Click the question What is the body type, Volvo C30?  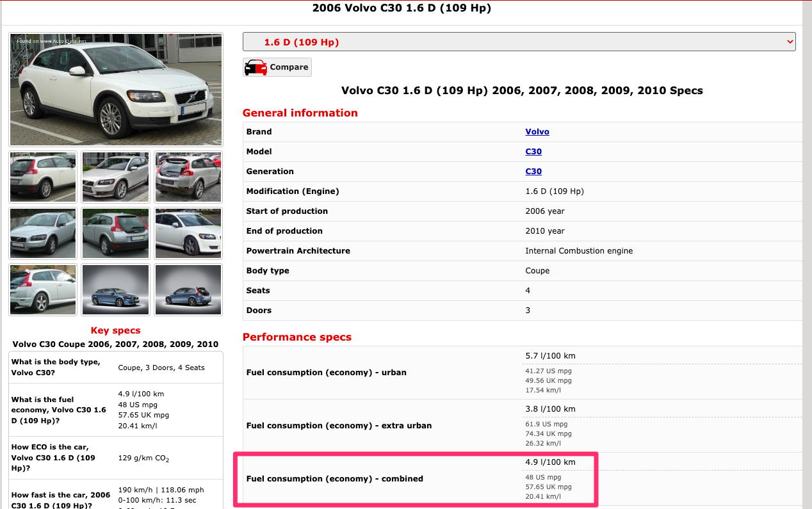[x=56, y=367]
